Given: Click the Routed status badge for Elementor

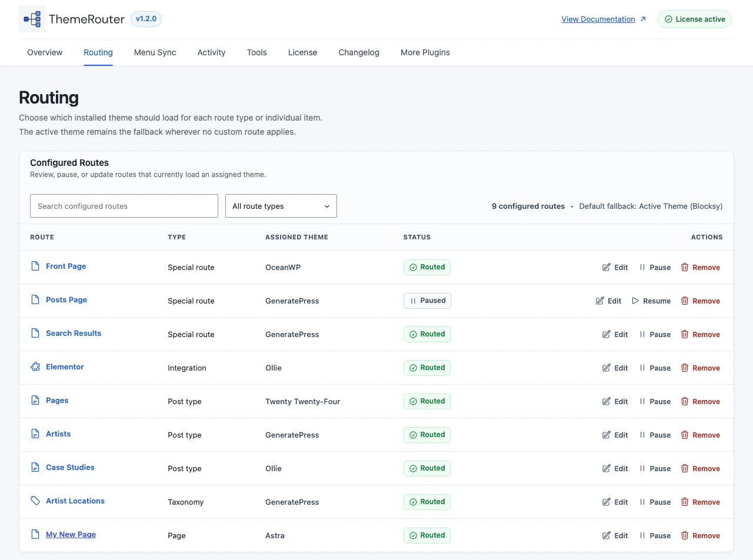Looking at the screenshot, I should tap(427, 368).
